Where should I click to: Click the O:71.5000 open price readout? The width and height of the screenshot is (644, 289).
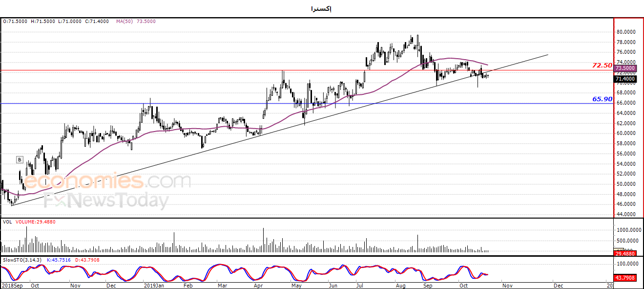coord(16,22)
